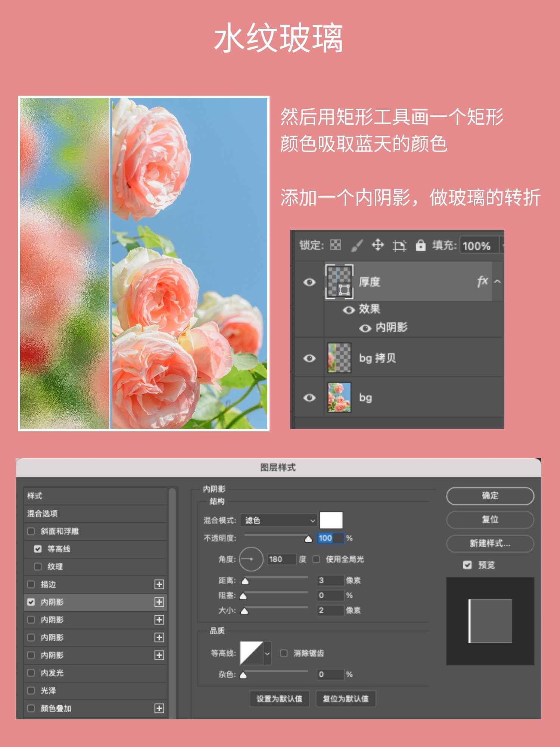
Task: Hide the bg layer
Action: tap(309, 398)
